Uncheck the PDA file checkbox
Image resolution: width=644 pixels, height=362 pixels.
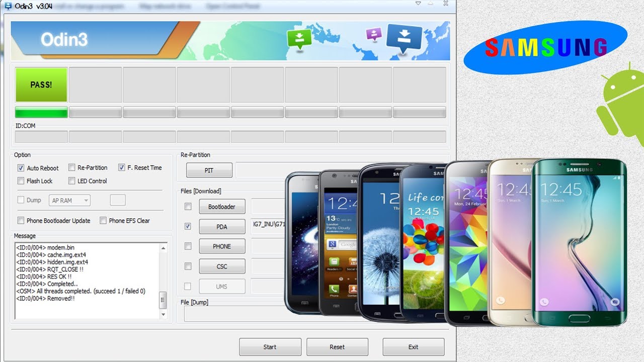point(188,227)
